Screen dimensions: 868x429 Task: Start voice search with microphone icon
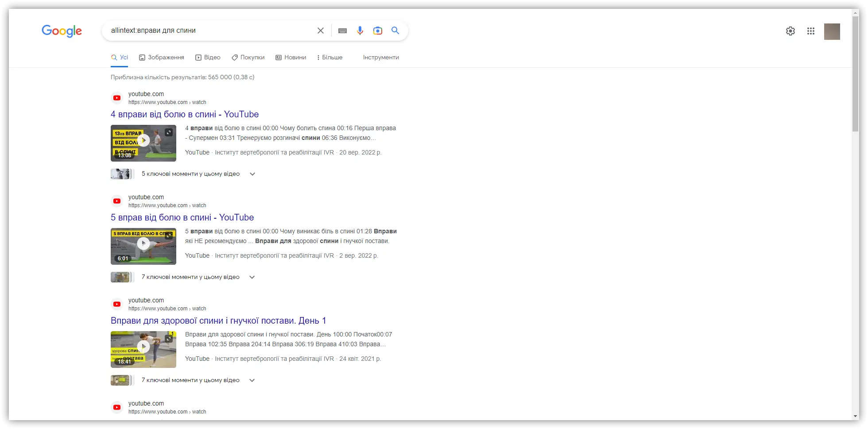360,31
